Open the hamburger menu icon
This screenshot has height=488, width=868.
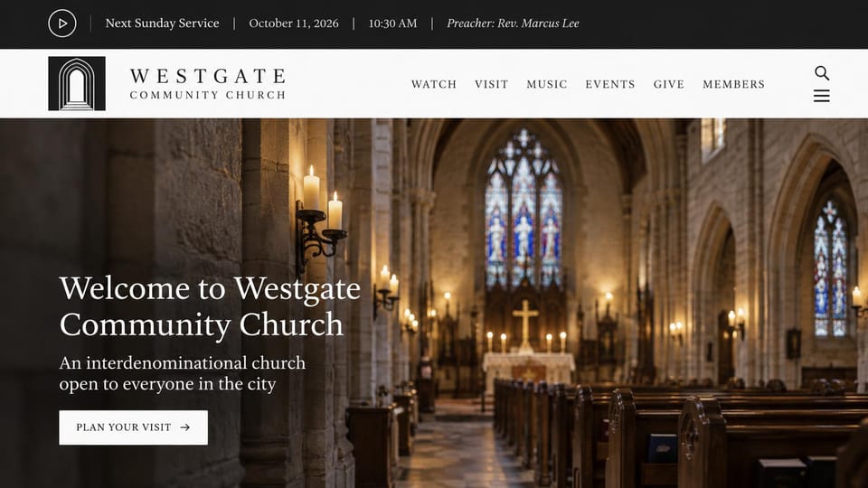point(822,96)
